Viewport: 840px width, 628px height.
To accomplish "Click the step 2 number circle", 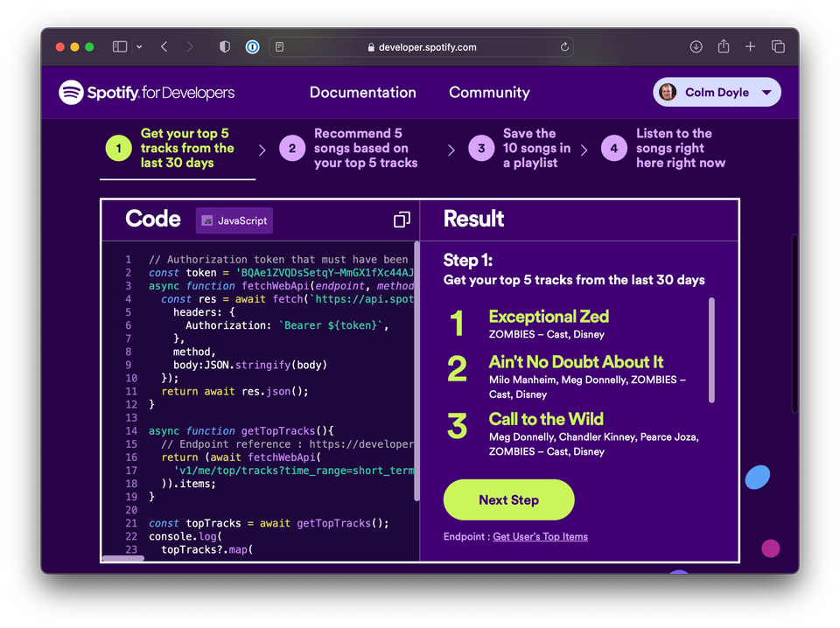I will pos(292,149).
